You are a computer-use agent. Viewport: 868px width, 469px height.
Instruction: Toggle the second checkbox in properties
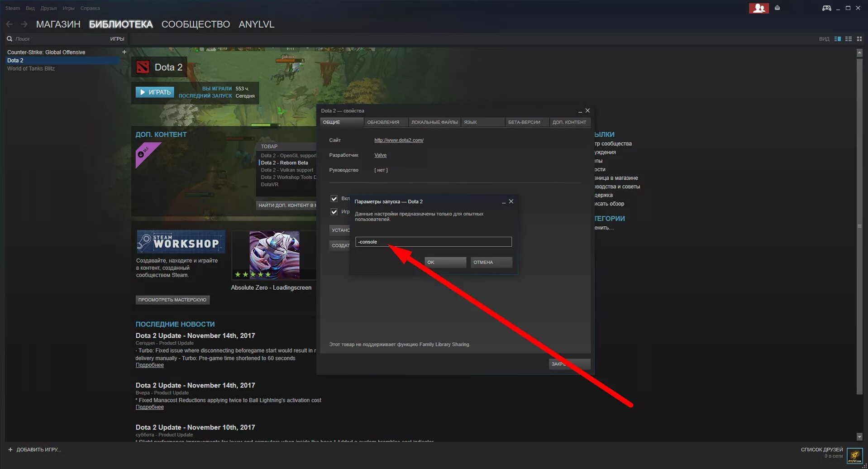click(x=334, y=211)
